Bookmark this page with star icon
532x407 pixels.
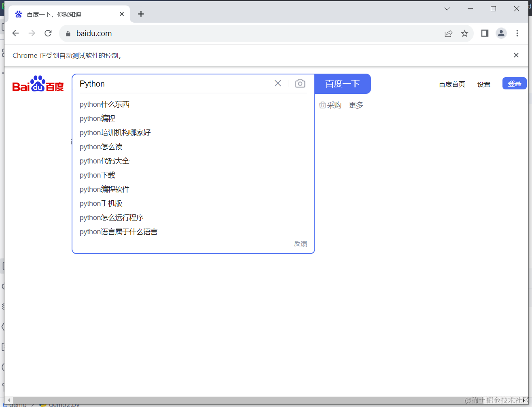coord(464,34)
